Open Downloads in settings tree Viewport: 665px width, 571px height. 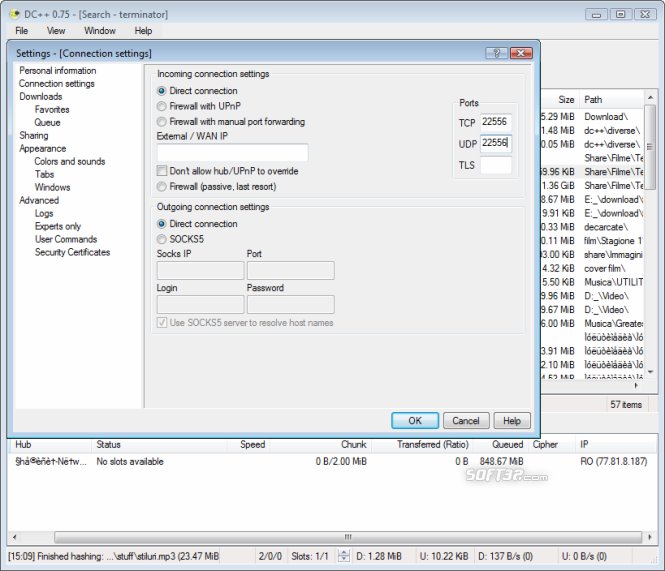(40, 97)
